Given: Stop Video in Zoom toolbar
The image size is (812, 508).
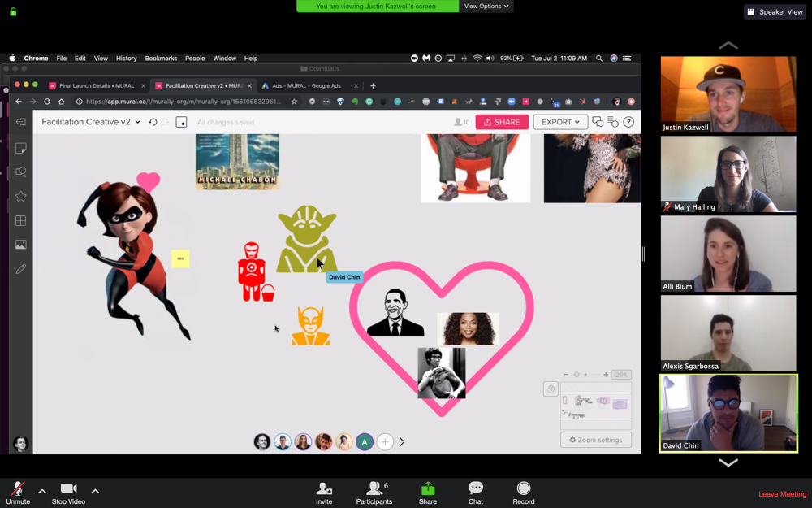Looking at the screenshot, I should pyautogui.click(x=68, y=493).
